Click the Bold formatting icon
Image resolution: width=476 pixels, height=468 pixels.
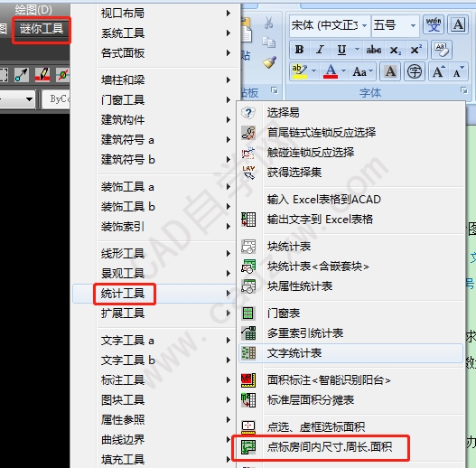299,50
